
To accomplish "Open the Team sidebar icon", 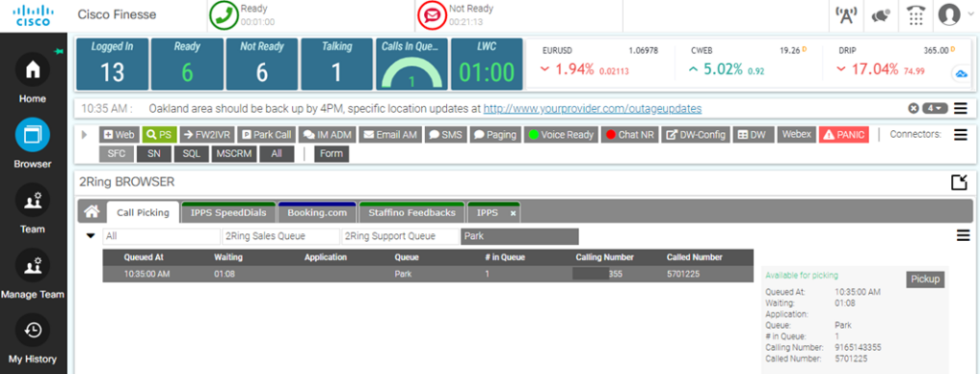I will tap(33, 200).
